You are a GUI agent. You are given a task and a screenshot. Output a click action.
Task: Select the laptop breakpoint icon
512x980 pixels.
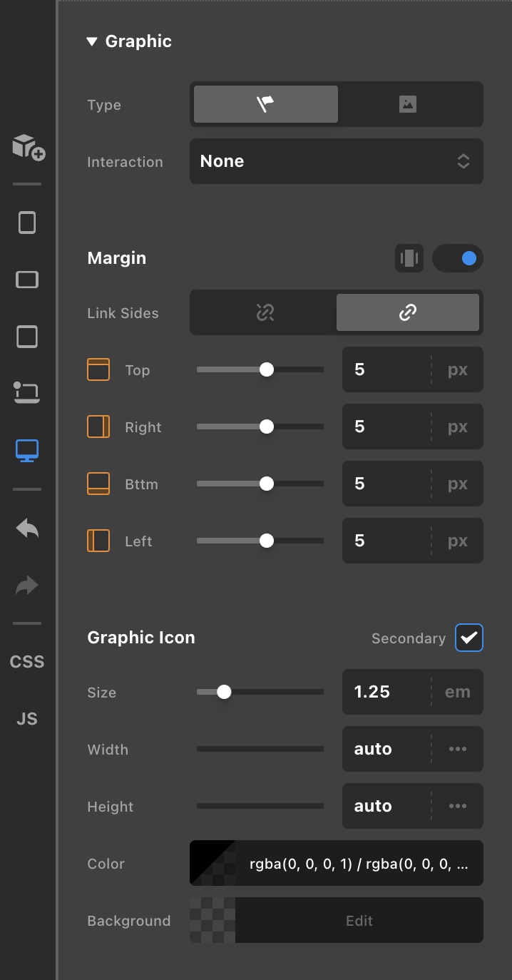coord(27,392)
